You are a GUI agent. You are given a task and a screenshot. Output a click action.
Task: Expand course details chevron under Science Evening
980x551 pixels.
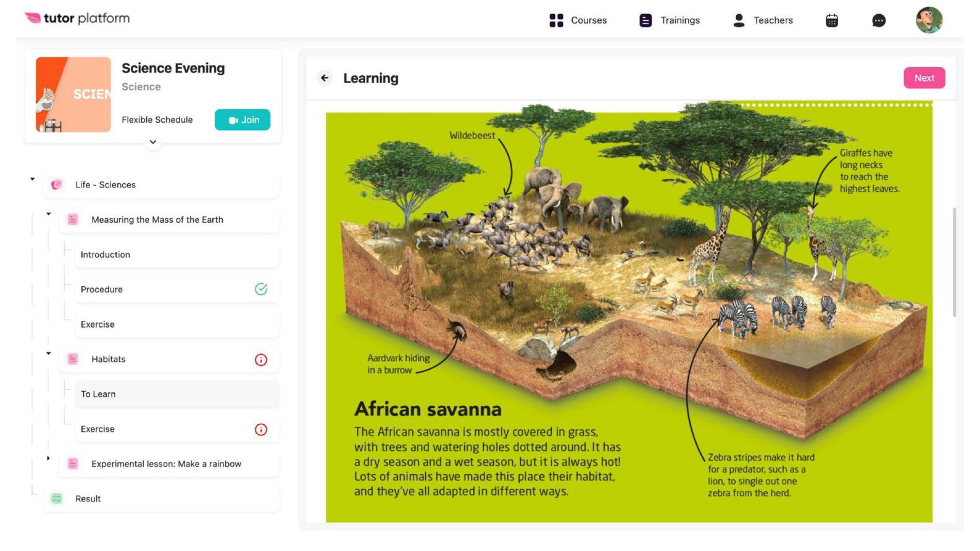153,142
